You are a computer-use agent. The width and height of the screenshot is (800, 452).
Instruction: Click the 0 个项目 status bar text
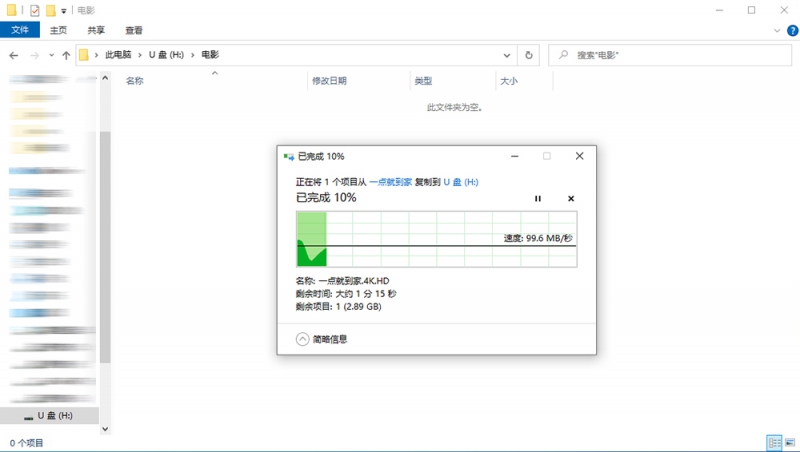tap(26, 443)
